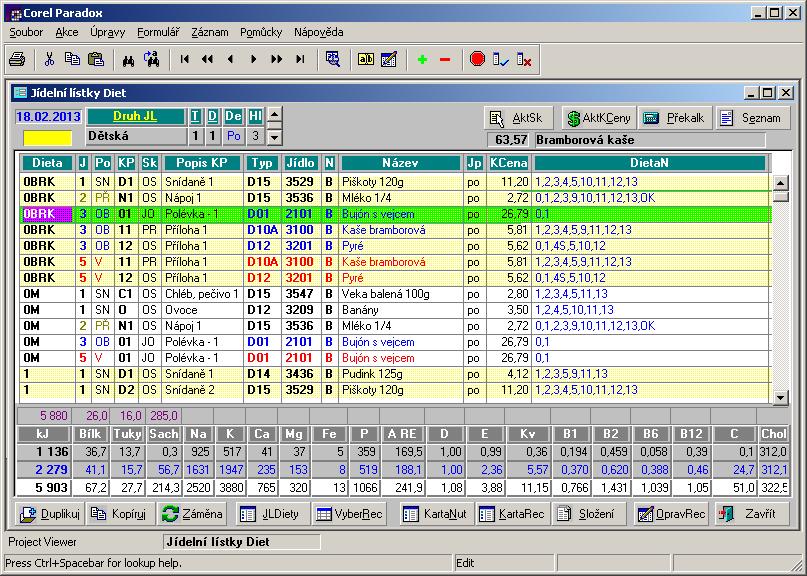This screenshot has height=576, width=807.
Task: Click the red Stop icon
Action: [x=478, y=59]
